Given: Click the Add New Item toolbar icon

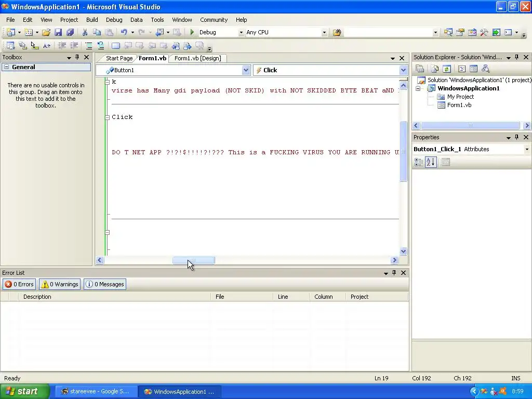Looking at the screenshot, I should point(29,32).
